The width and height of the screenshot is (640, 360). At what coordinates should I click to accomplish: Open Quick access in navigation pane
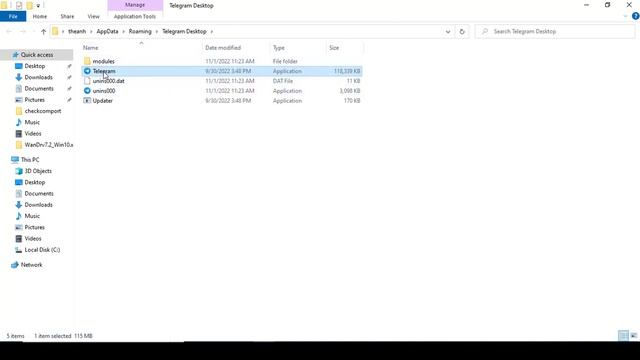[x=37, y=55]
